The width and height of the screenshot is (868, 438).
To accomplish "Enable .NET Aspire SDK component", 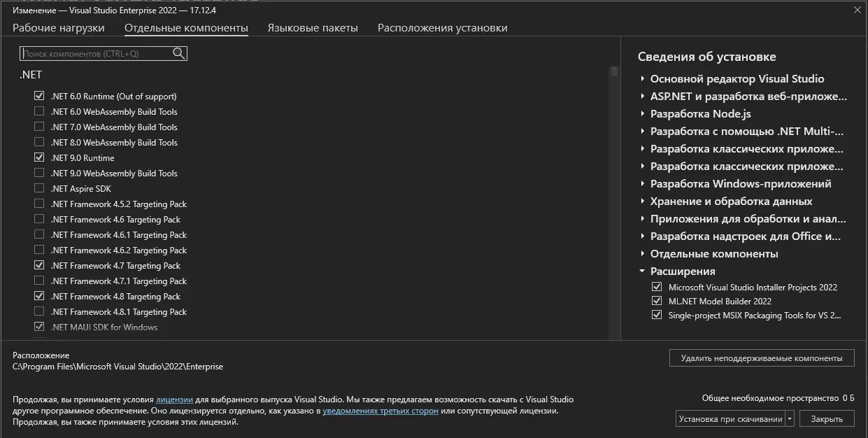I will click(x=39, y=189).
